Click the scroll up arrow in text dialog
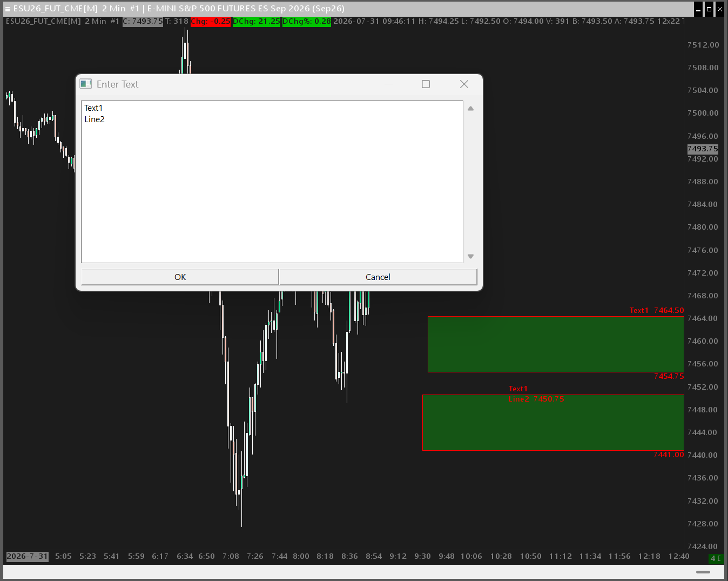The image size is (728, 581). (470, 109)
